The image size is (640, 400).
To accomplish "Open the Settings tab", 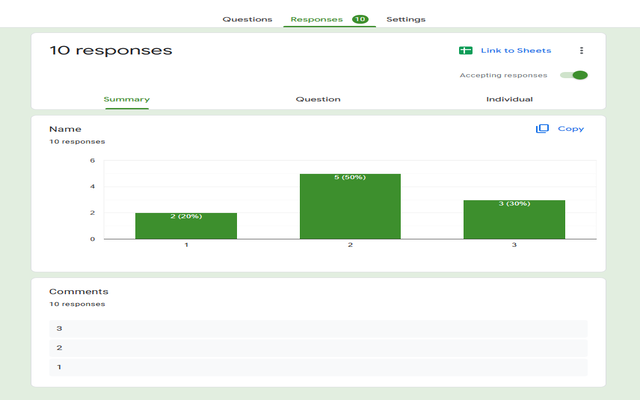I will tap(406, 19).
